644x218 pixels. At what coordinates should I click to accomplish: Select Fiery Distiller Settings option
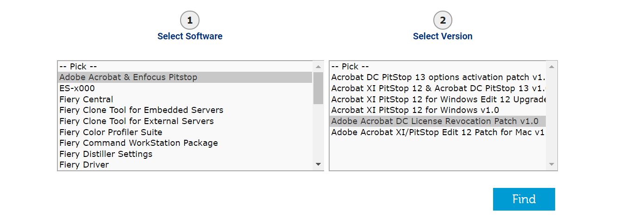coord(106,154)
